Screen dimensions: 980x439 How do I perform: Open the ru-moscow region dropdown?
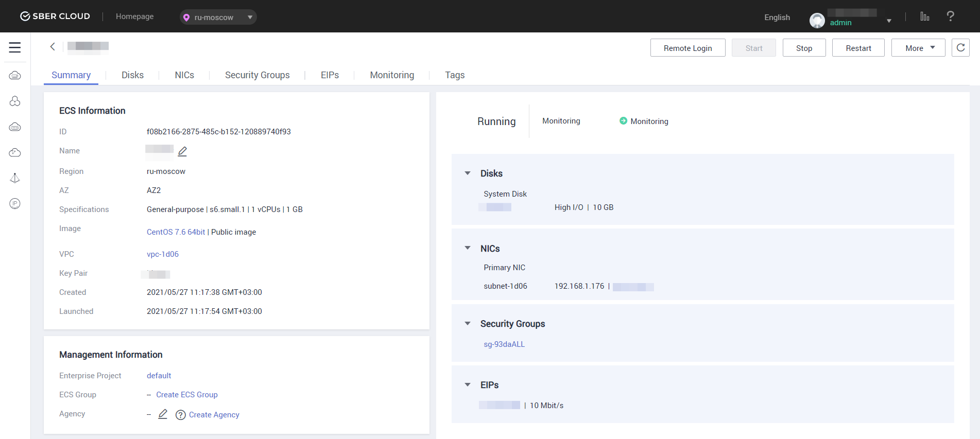tap(218, 17)
